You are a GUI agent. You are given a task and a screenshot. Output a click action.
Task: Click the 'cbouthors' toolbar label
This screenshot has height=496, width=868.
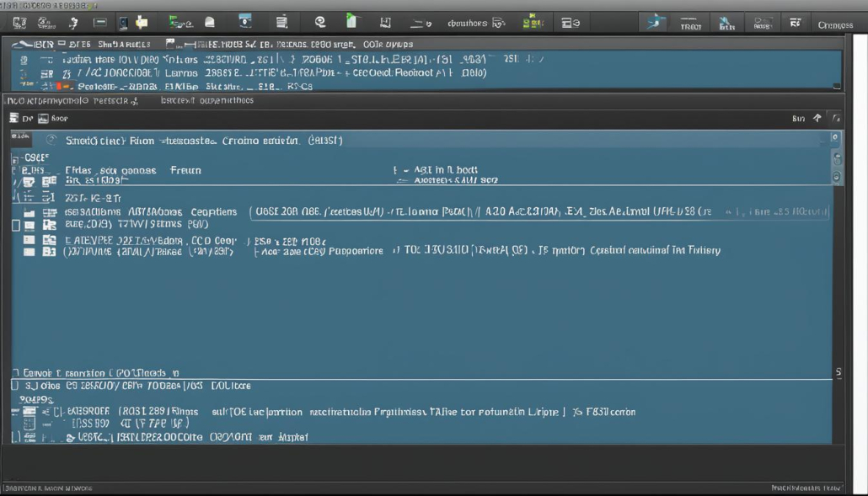coord(467,24)
